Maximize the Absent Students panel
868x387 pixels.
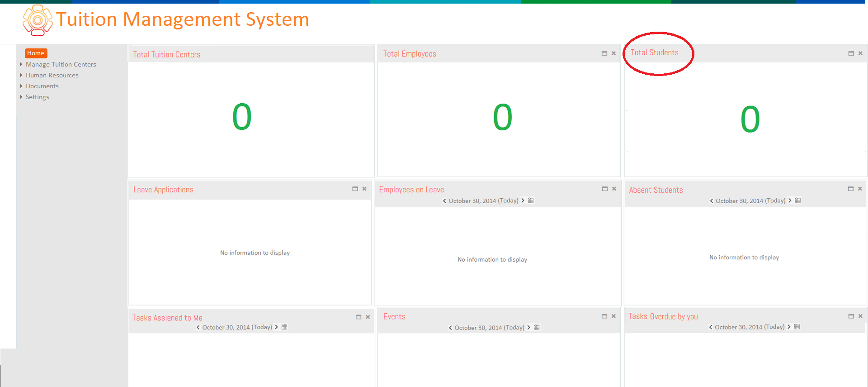point(851,189)
